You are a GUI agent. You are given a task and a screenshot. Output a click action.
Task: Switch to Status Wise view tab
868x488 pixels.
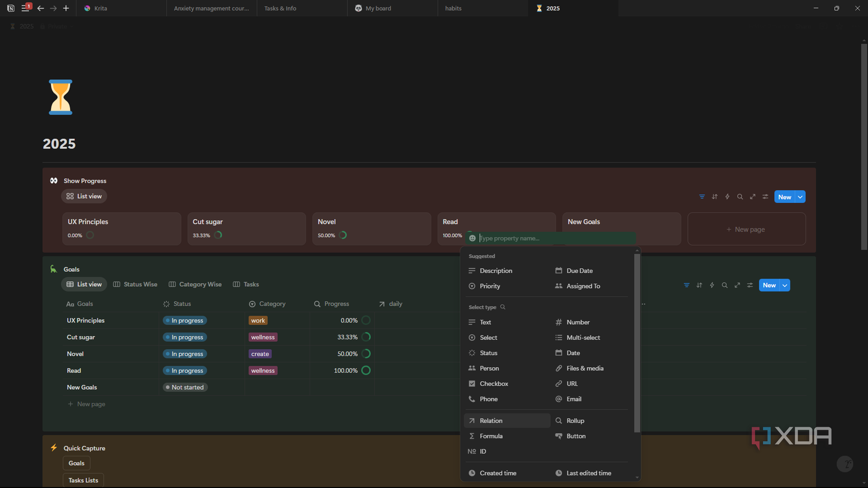pos(135,284)
